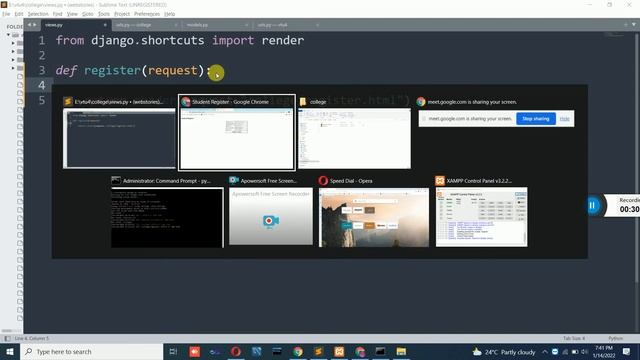The image size is (640, 360).
Task: Close the views.py tab
Action: [x=105, y=25]
